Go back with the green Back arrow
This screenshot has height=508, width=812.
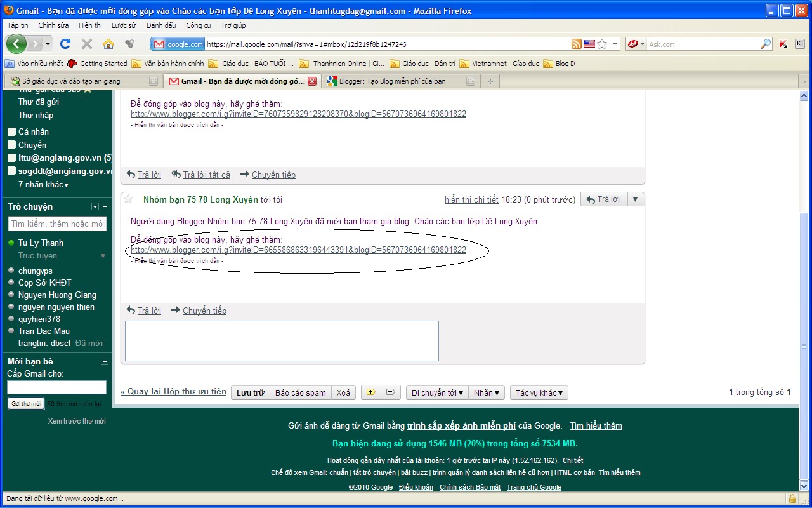[x=16, y=44]
